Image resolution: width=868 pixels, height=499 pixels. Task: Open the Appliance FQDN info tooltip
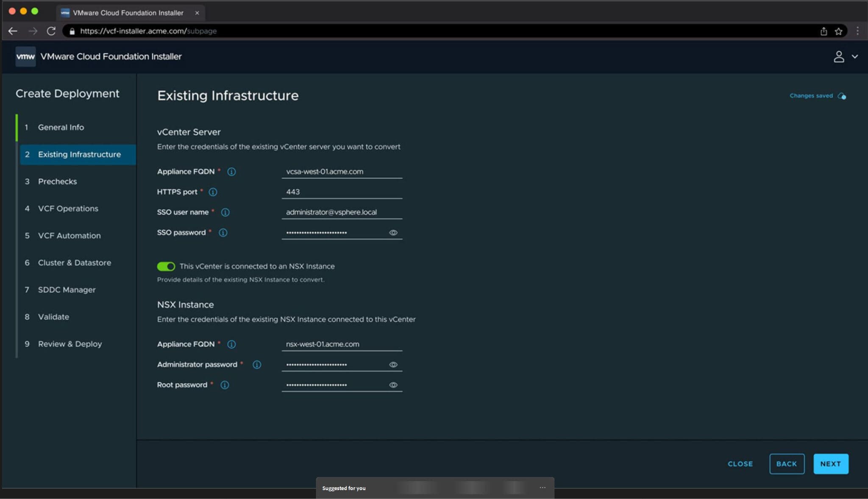(231, 171)
